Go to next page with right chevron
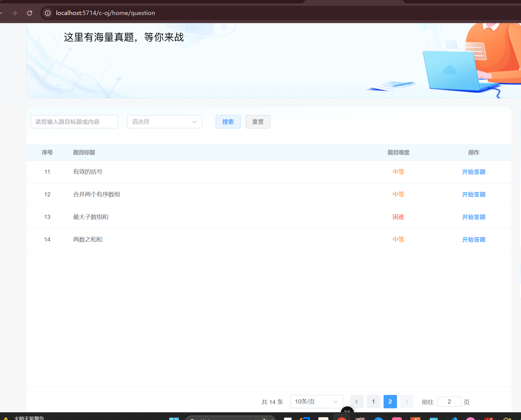This screenshot has width=521, height=420. coord(407,402)
